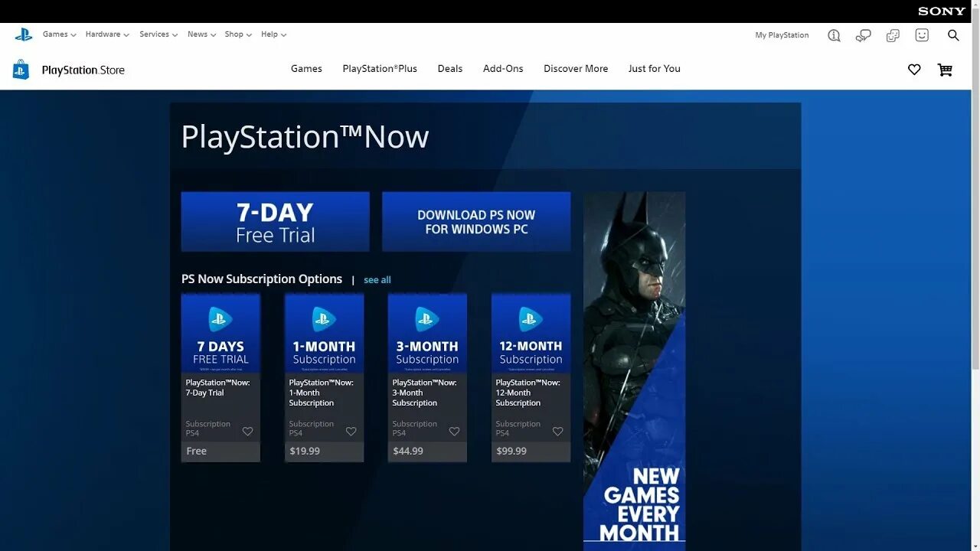The width and height of the screenshot is (980, 551).
Task: Open the Discover More store tab
Action: coord(576,69)
